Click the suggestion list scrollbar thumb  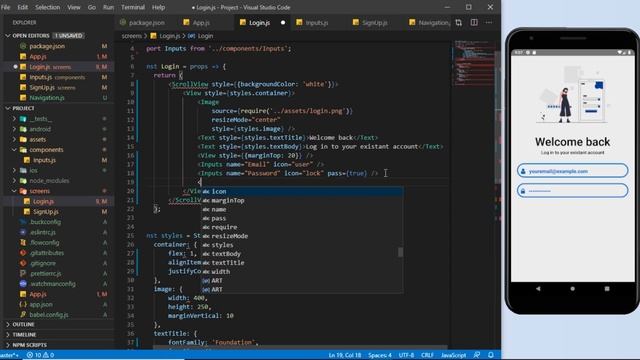400,252
